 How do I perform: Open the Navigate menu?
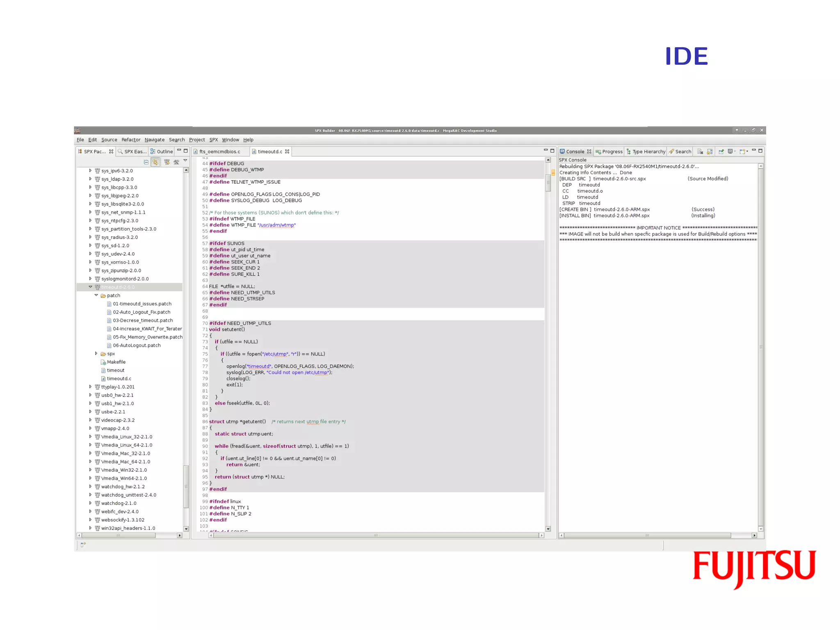155,140
